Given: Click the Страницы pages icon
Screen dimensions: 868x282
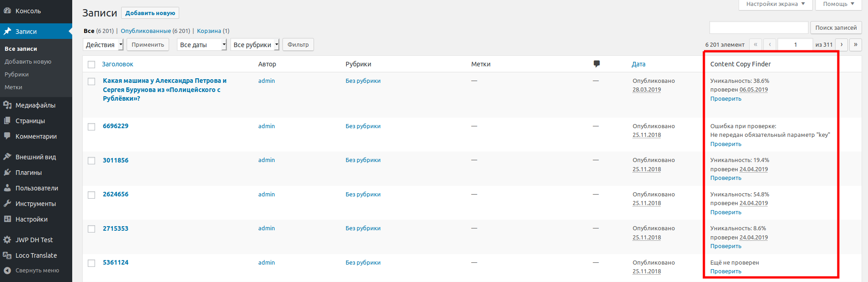Looking at the screenshot, I should tap(7, 121).
